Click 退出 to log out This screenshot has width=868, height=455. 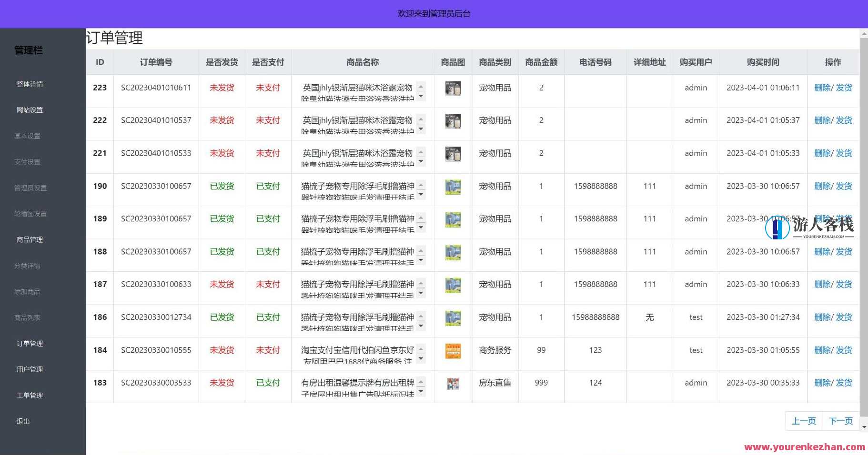pyautogui.click(x=22, y=421)
